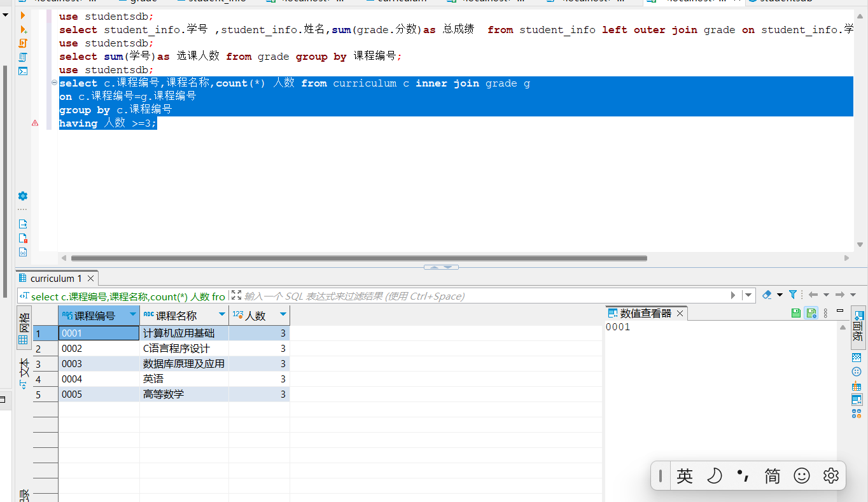This screenshot has width=868, height=502.
Task: Apply the filter with the play arrow
Action: click(x=733, y=295)
